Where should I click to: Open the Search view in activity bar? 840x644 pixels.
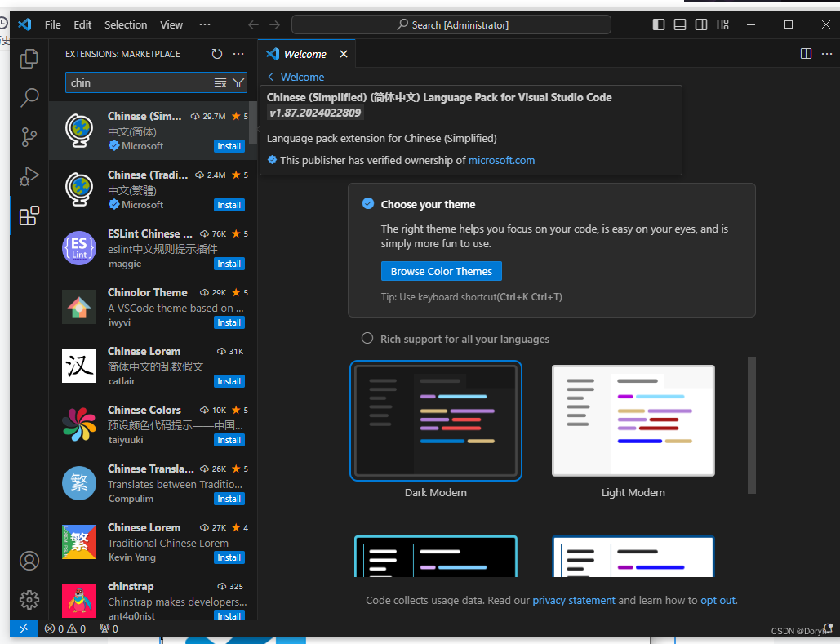[29, 97]
